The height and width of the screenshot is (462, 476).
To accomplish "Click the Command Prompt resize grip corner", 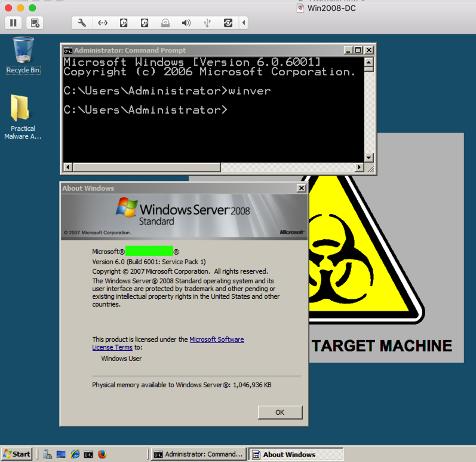I will (370, 168).
